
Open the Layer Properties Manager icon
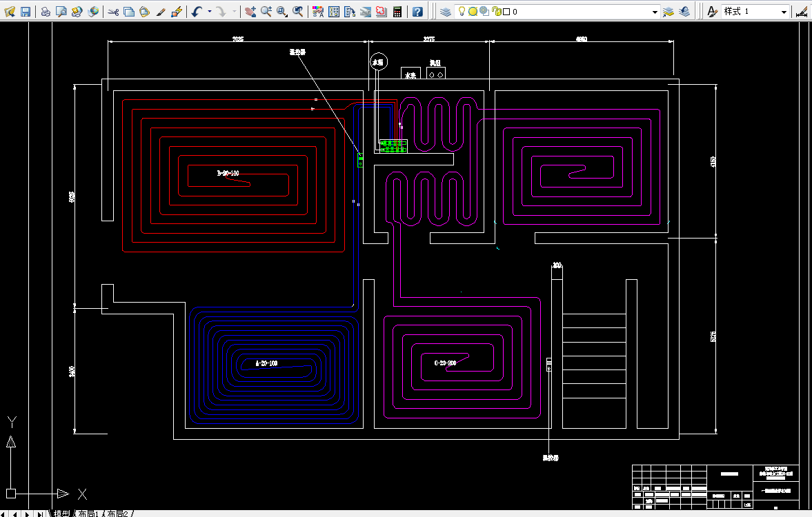tap(446, 12)
